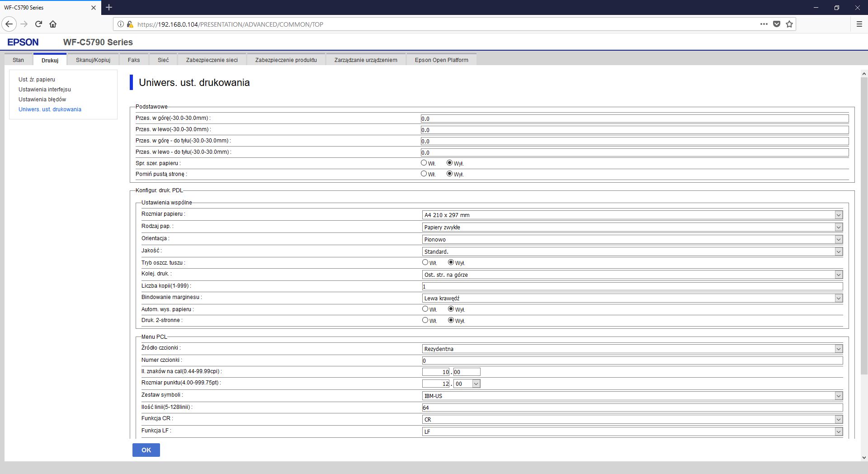Open Ustawienia błędów page
The width and height of the screenshot is (868, 474).
coord(42,100)
